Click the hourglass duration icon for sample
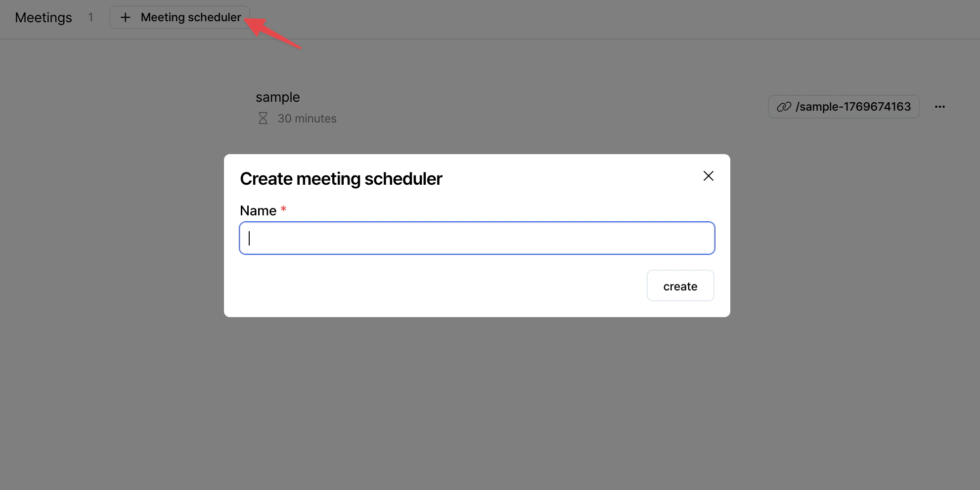Screen dimensions: 980x490 pos(263,118)
